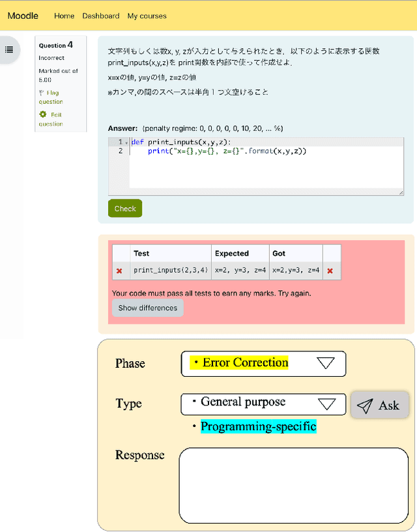
Task: Select the highlighted Error Correction phase option
Action: point(239,362)
